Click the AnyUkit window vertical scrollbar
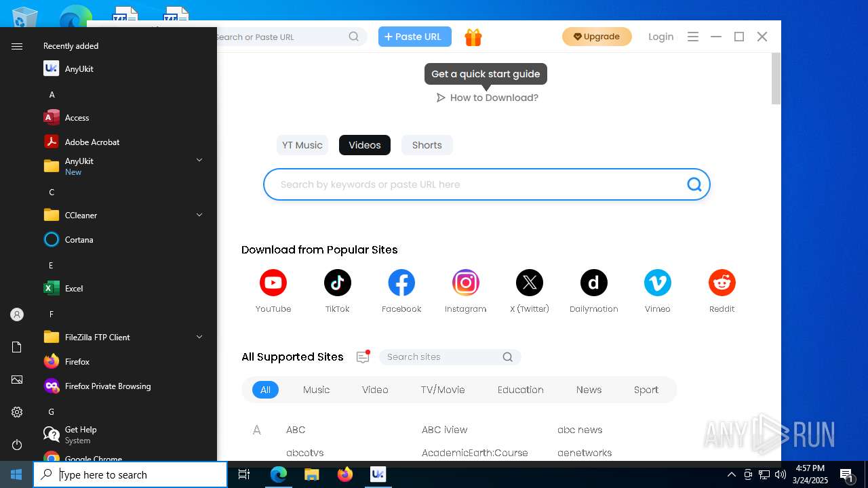 click(776, 79)
